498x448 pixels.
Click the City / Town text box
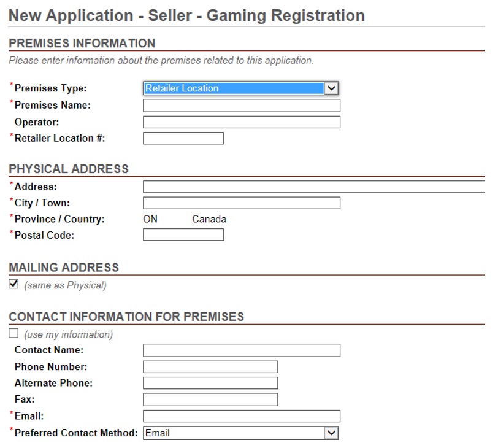point(242,203)
